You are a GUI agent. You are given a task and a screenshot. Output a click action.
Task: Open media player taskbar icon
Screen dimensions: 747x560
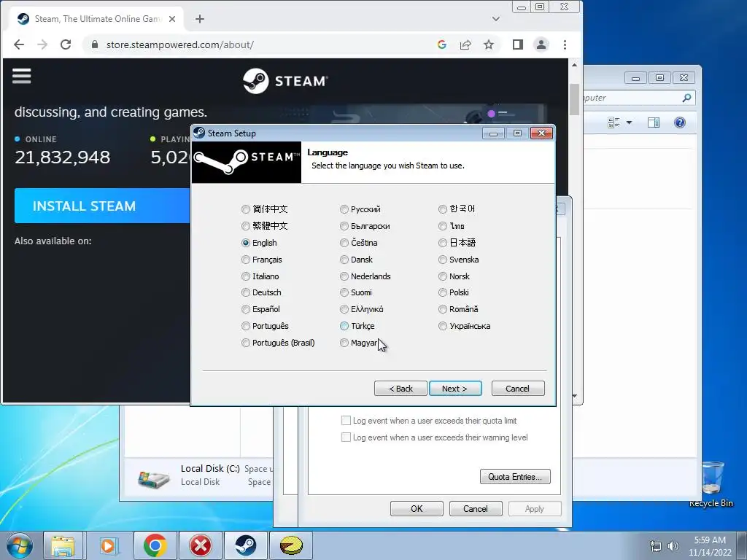click(108, 545)
